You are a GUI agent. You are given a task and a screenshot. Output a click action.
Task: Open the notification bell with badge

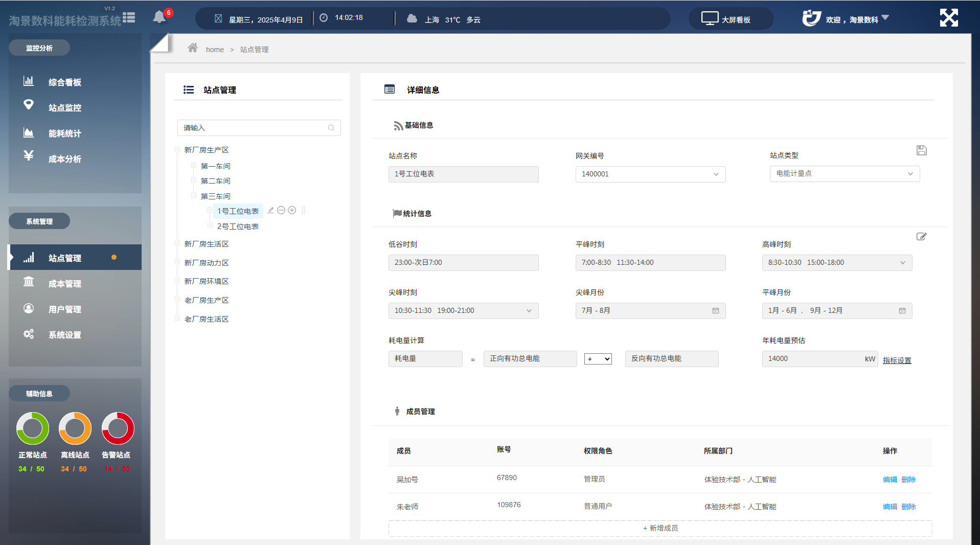(159, 17)
